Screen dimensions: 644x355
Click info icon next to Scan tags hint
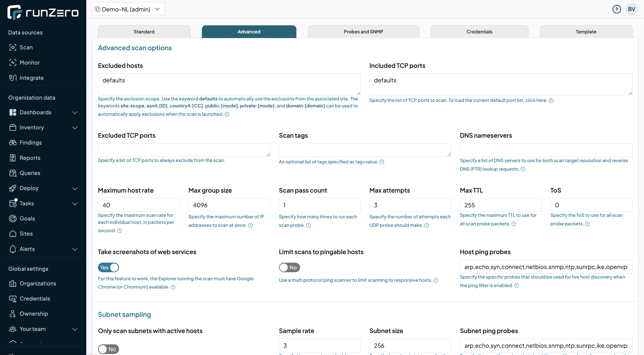click(x=382, y=162)
